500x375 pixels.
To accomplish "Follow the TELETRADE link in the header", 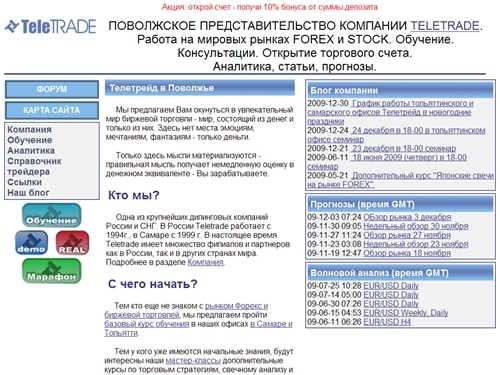I will coord(445,26).
